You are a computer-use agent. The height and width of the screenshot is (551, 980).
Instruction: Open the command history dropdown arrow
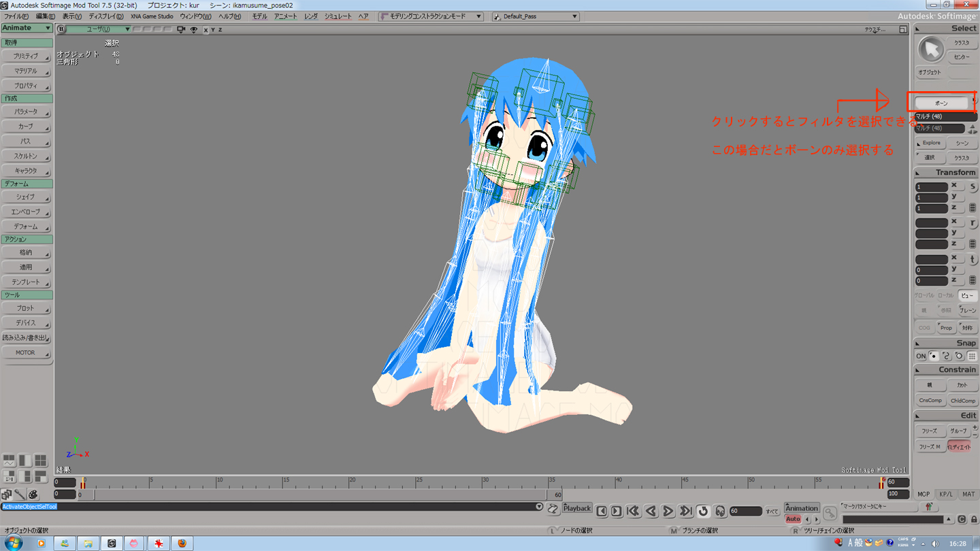click(539, 507)
